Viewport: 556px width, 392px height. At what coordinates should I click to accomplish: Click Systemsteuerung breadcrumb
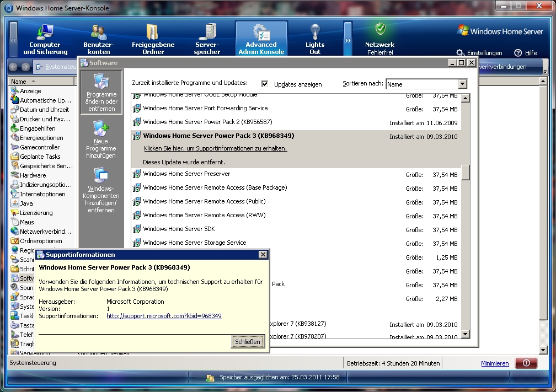(x=56, y=67)
